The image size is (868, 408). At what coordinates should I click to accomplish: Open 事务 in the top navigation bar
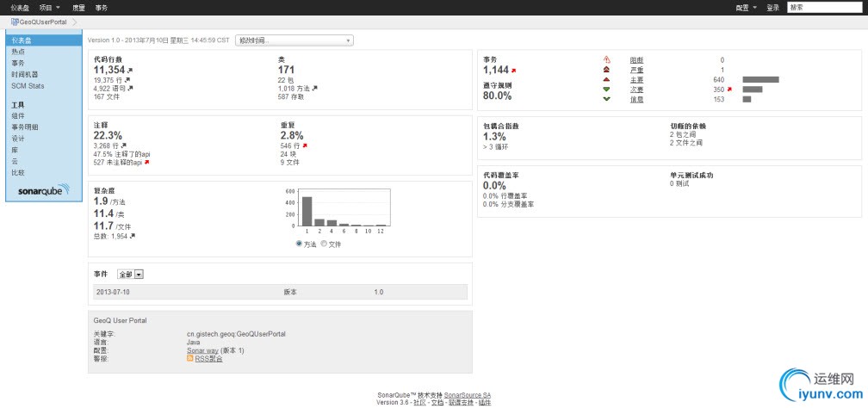[x=102, y=8]
